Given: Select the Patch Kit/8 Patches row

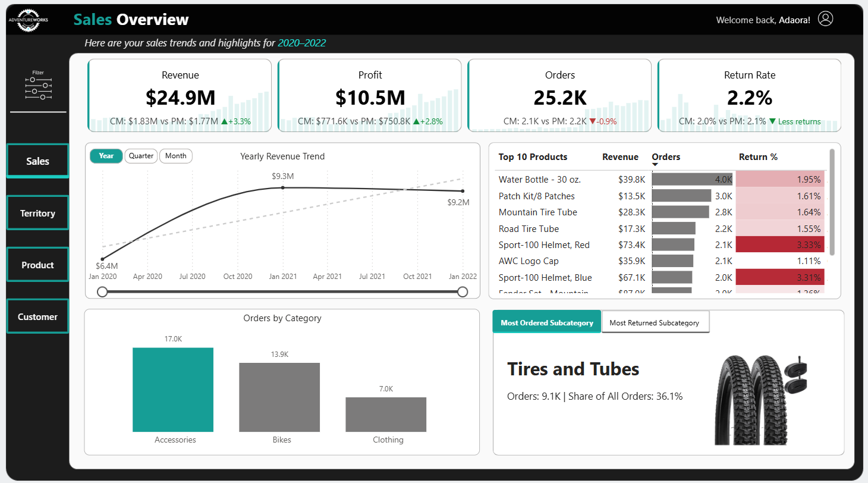Looking at the screenshot, I should (661, 196).
